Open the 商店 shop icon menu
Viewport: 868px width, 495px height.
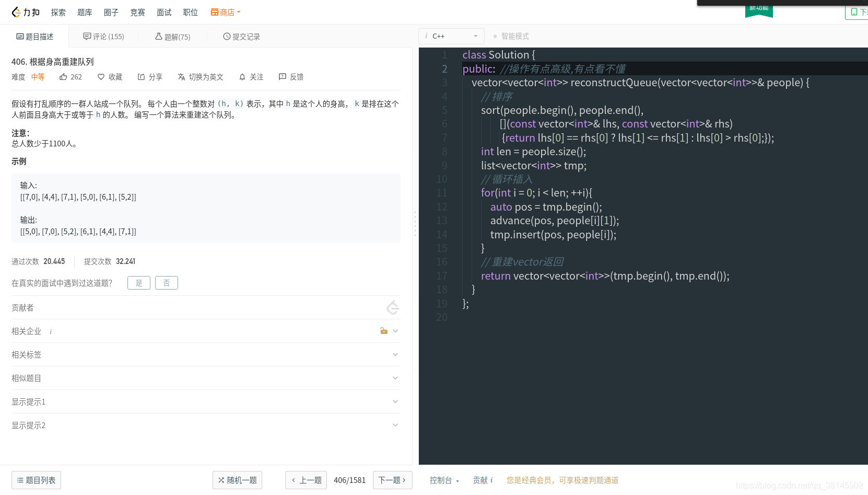(x=225, y=12)
